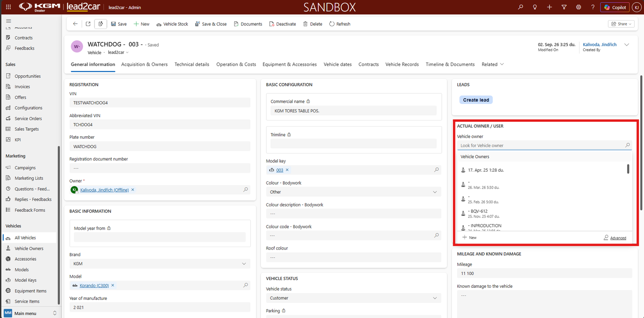Refresh the form
The height and width of the screenshot is (318, 644).
pyautogui.click(x=340, y=24)
